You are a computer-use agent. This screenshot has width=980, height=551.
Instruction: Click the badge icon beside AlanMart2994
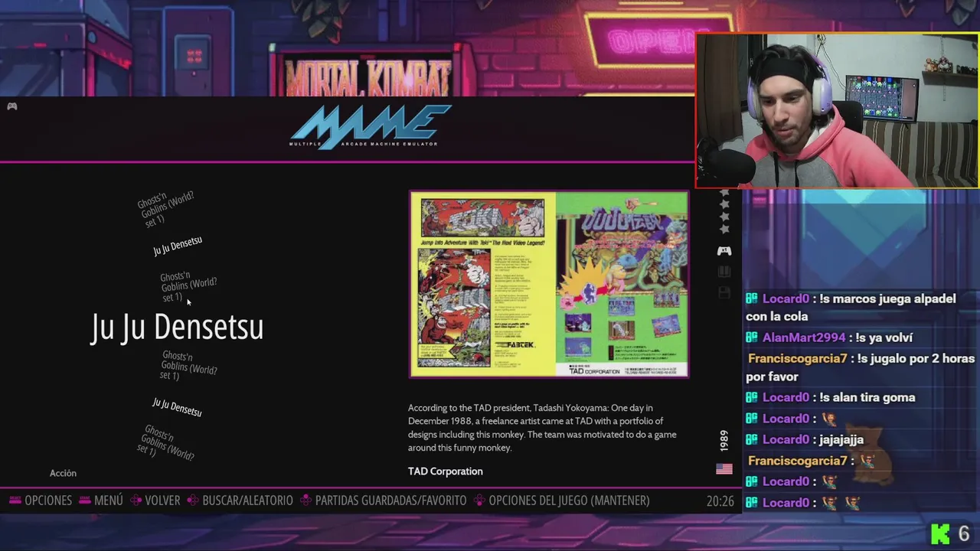point(752,337)
